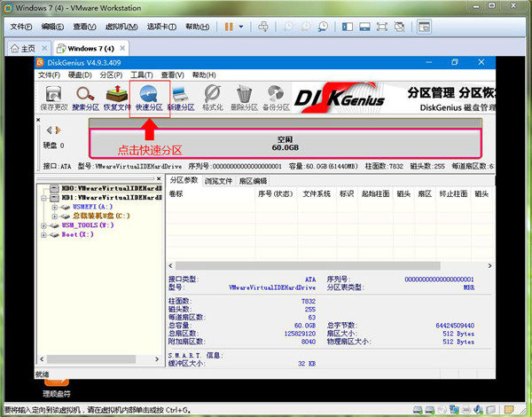
Task: Open the DiskGenius 帮助(H) menu
Action: coord(204,75)
